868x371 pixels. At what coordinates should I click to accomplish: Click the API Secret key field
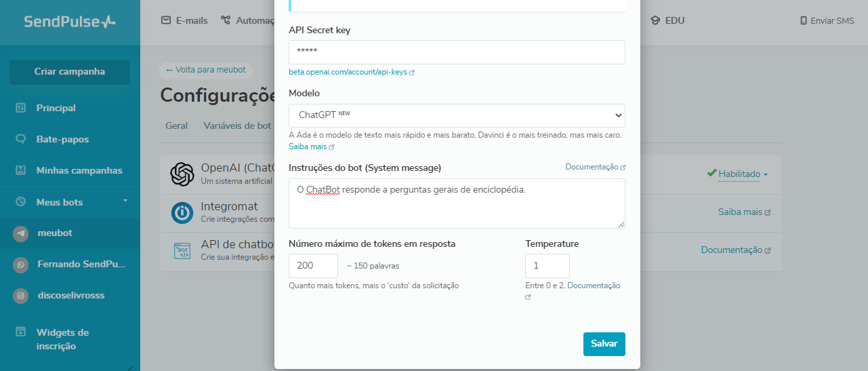pyautogui.click(x=457, y=52)
